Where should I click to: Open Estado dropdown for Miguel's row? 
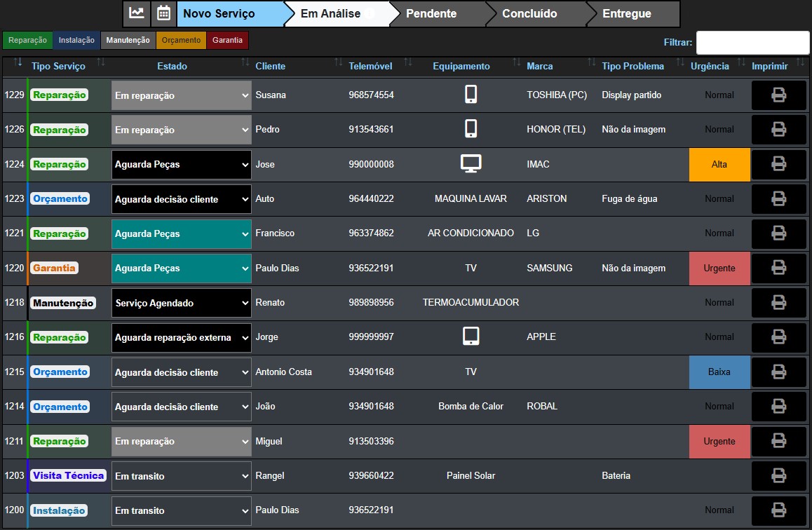click(181, 442)
